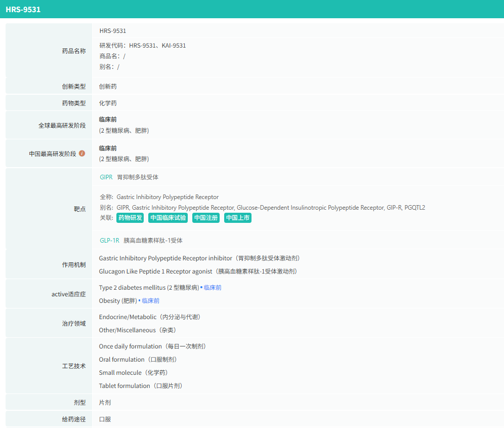Click the Gastric Inhibitory Polypeptide Receptor inhibitor mechanism

[199, 258]
